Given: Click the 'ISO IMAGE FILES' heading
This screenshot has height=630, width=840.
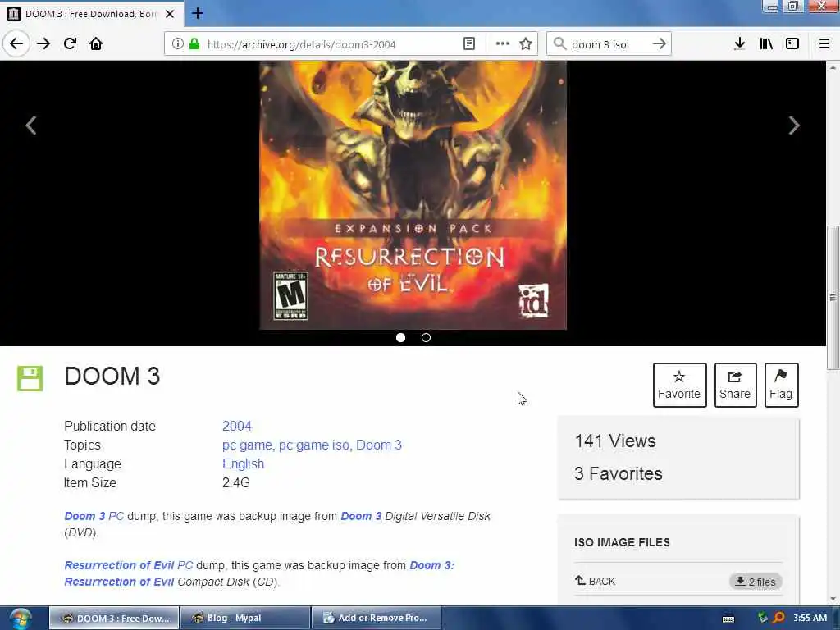Looking at the screenshot, I should click(622, 542).
